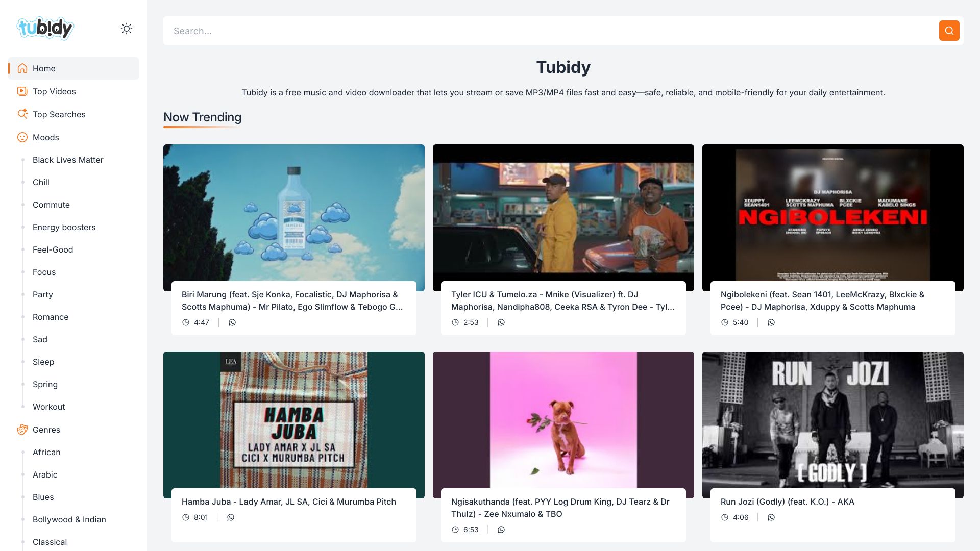Click the Genres masks icon
The height and width of the screenshot is (551, 980).
[x=22, y=430]
